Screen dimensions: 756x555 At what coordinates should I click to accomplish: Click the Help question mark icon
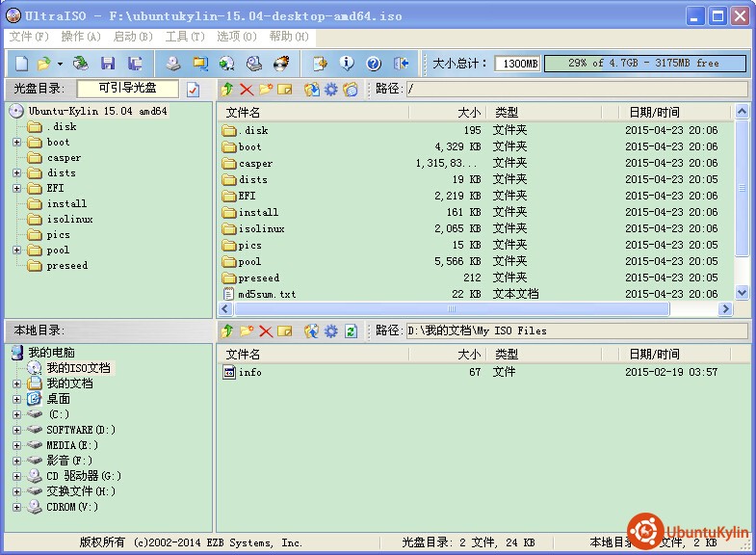pos(374,64)
